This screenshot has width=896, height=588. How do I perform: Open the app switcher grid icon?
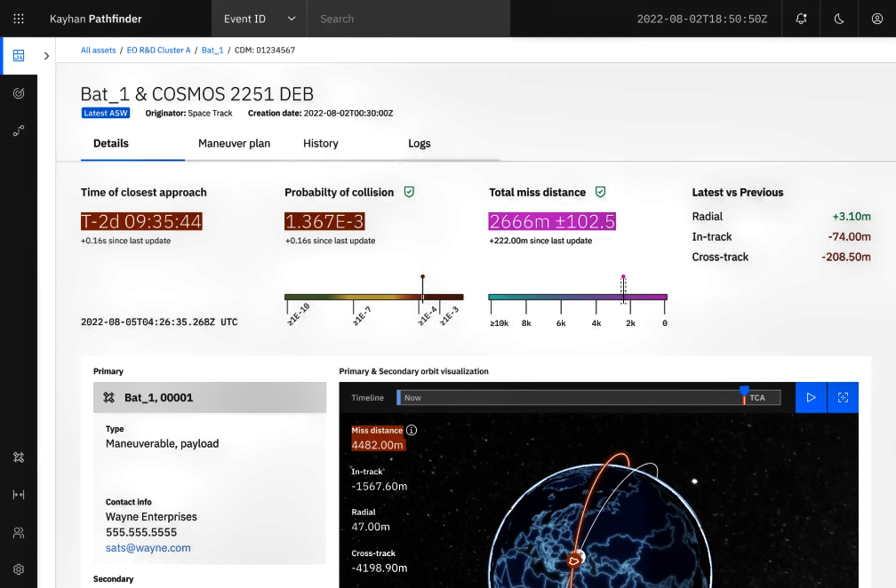pos(19,19)
